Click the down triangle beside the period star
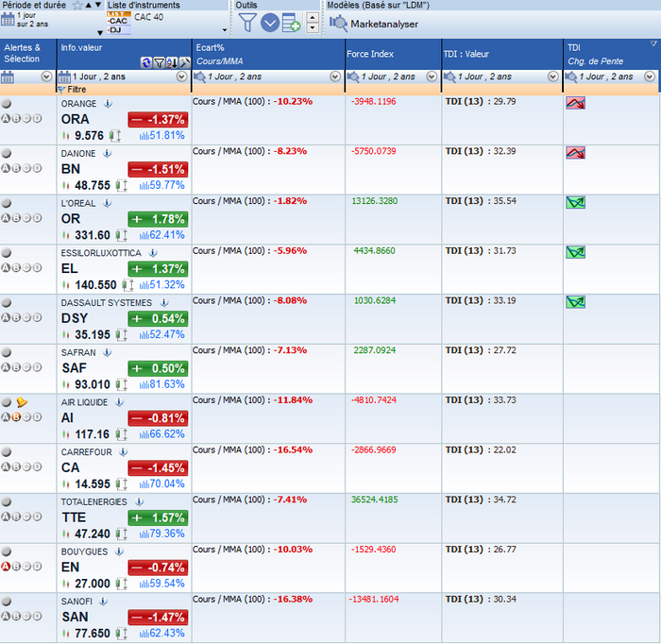 pos(98,5)
